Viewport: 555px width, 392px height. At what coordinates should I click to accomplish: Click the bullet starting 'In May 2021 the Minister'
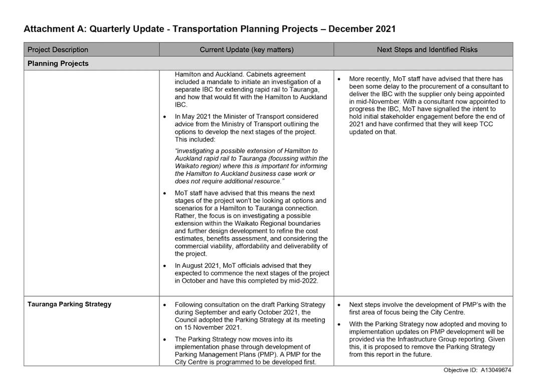[x=247, y=128]
